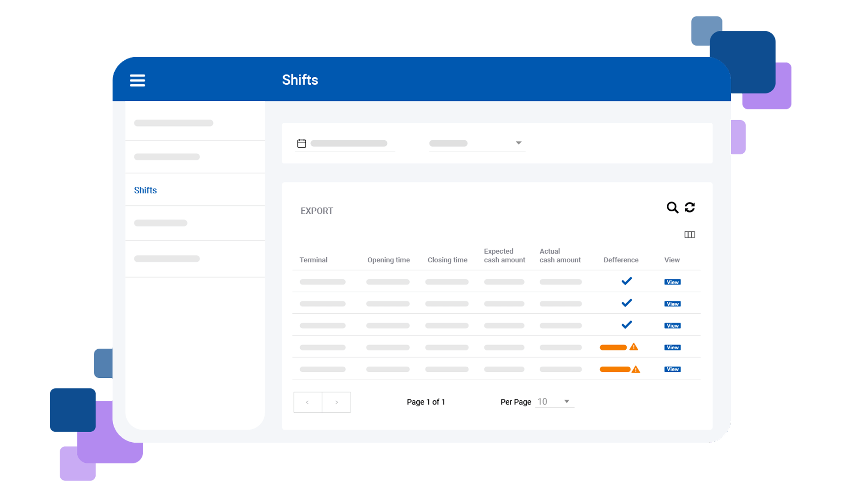Click the Page 1 of 1 label
This screenshot has height=497, width=868.
coord(426,402)
